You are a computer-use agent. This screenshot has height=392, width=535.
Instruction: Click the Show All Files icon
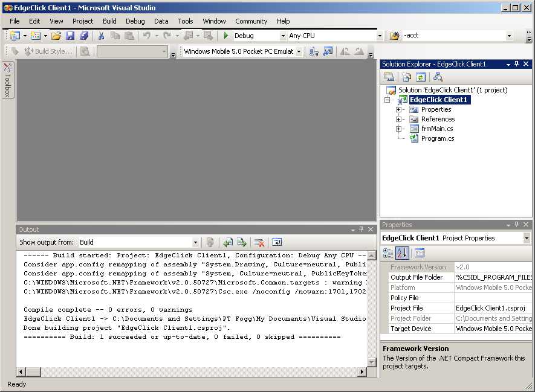click(x=407, y=77)
